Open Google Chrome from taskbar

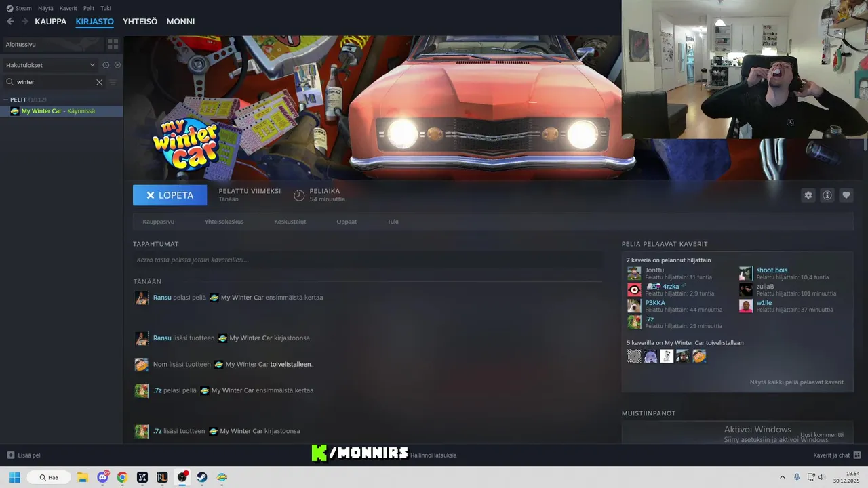pyautogui.click(x=122, y=477)
